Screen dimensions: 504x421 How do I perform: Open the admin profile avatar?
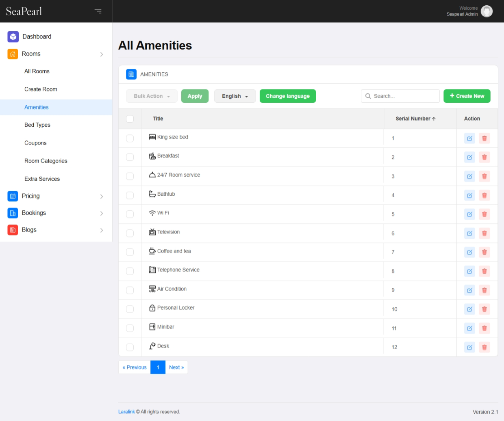487,11
